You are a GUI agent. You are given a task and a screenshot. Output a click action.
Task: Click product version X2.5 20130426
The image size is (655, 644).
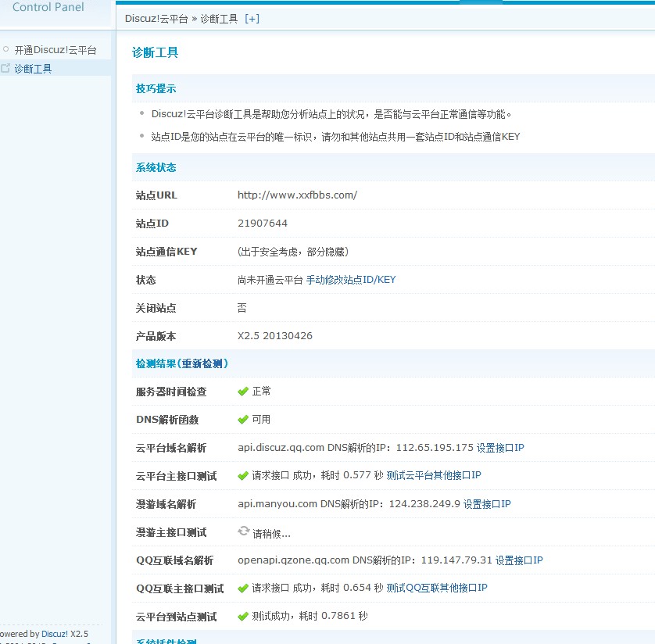pyautogui.click(x=275, y=336)
